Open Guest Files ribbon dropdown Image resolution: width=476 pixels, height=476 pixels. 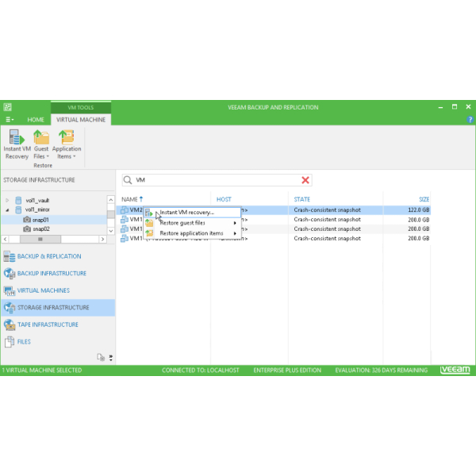tap(41, 144)
